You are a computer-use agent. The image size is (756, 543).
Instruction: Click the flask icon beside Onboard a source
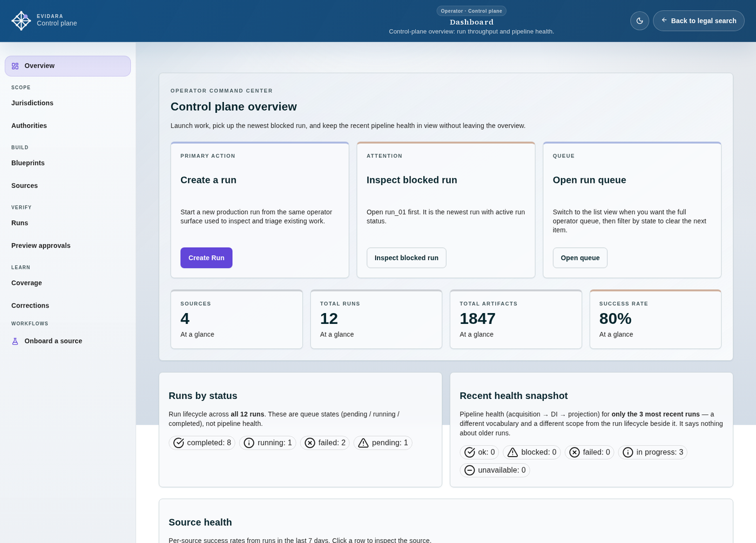[15, 341]
